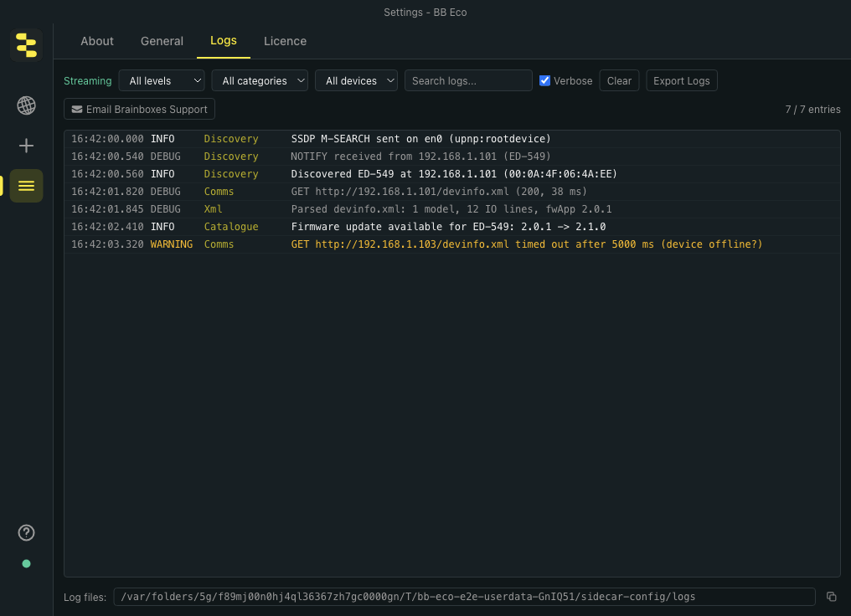Viewport: 851px width, 616px height.
Task: Select the timed out after 5000 ms warning
Action: [451, 244]
